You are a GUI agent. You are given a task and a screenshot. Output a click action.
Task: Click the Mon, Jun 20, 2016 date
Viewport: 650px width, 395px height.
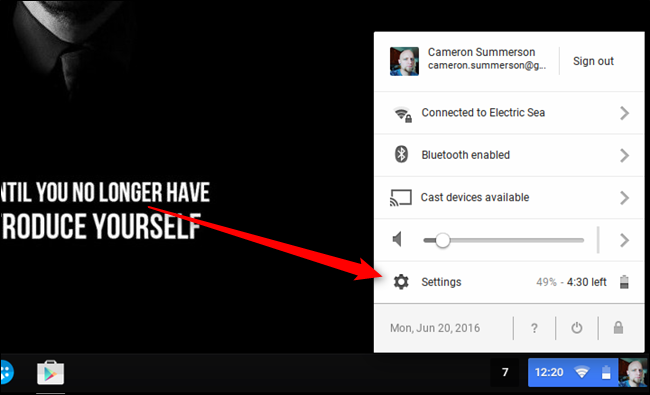point(435,328)
